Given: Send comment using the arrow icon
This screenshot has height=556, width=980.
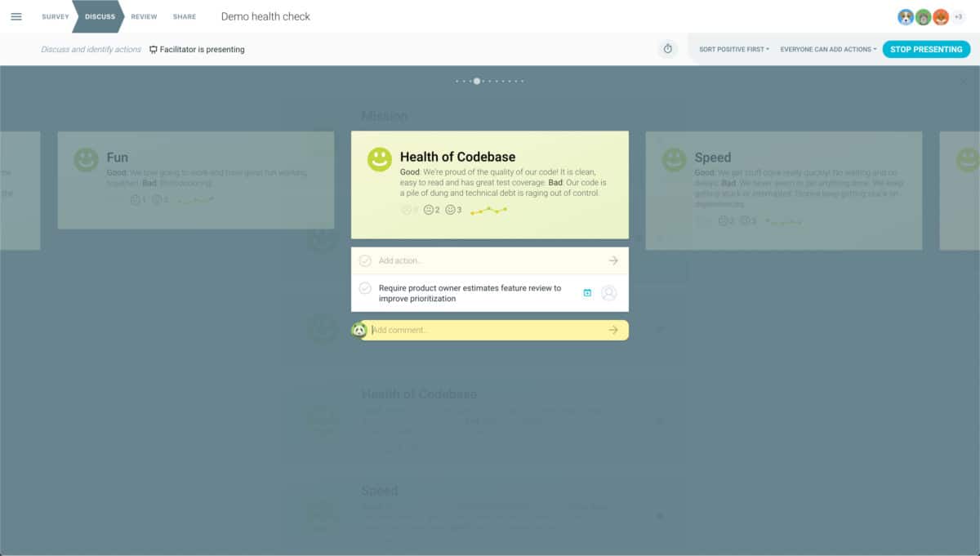Looking at the screenshot, I should click(x=613, y=330).
